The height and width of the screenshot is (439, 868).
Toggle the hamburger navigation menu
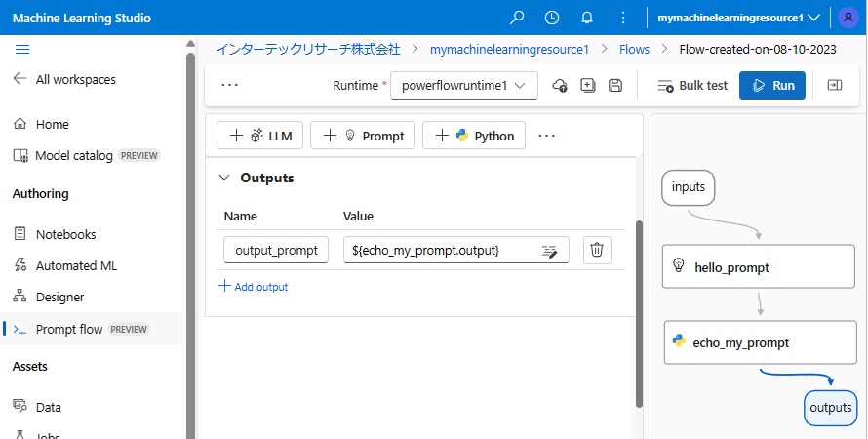click(x=22, y=50)
